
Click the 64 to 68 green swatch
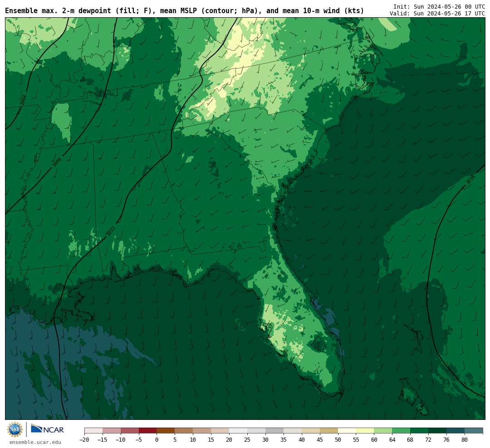click(x=401, y=431)
